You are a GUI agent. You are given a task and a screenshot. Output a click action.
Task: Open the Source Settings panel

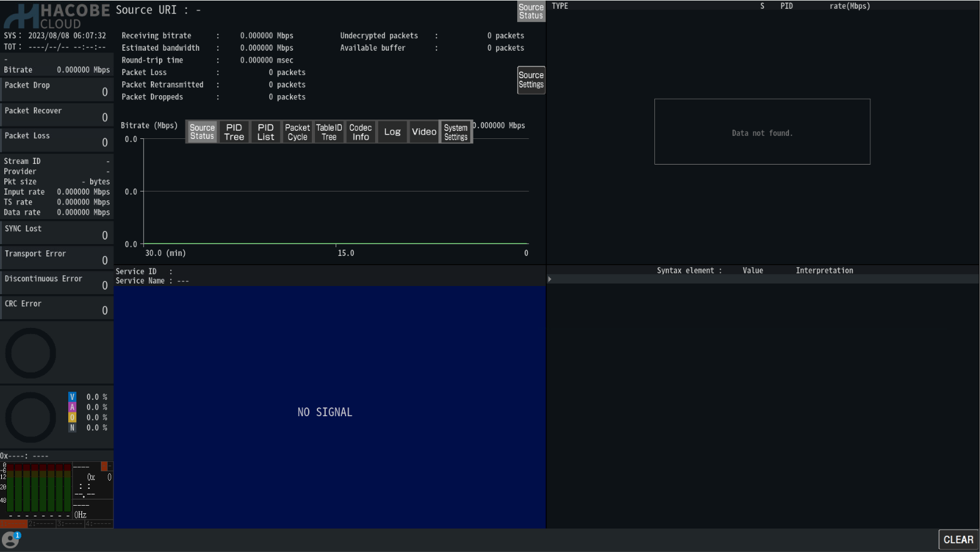tap(531, 80)
